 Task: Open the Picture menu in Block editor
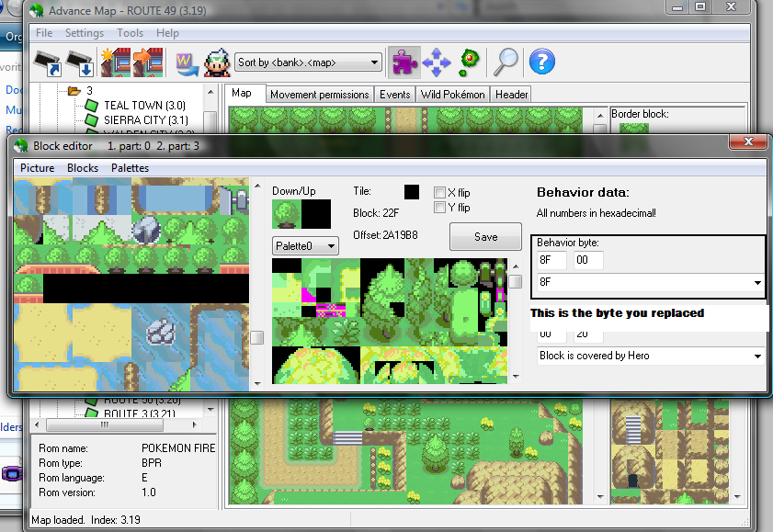38,168
